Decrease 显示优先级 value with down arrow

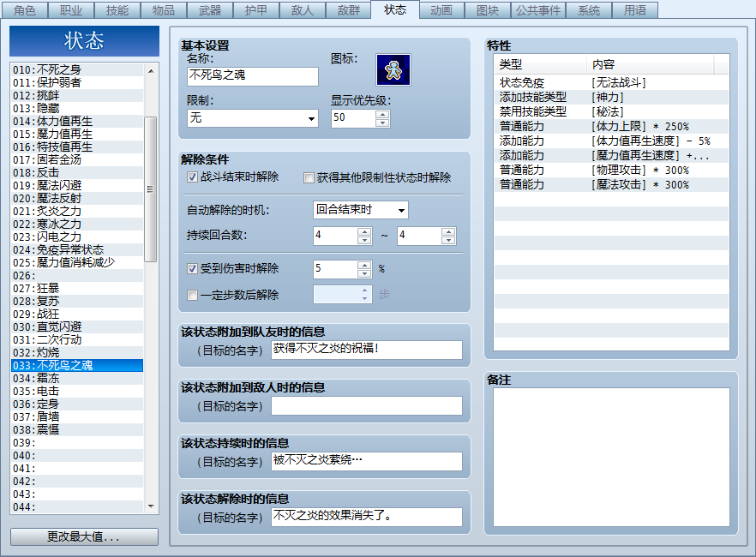click(x=382, y=123)
